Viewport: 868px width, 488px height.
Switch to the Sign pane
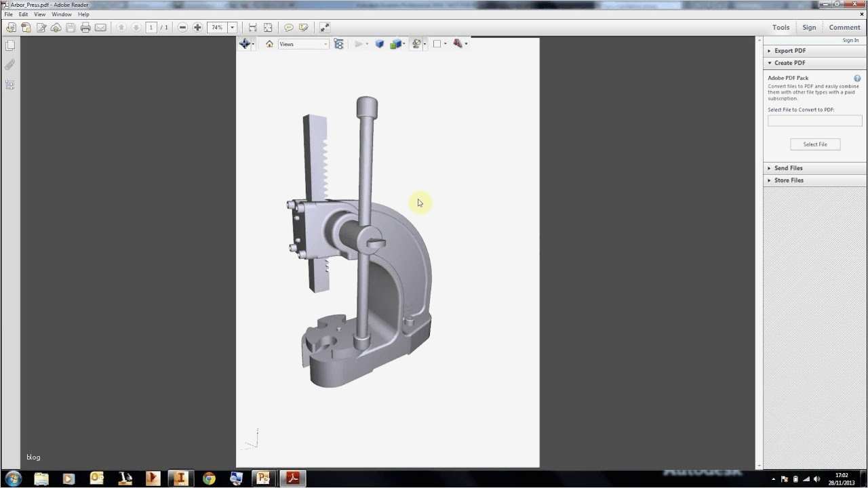click(809, 28)
